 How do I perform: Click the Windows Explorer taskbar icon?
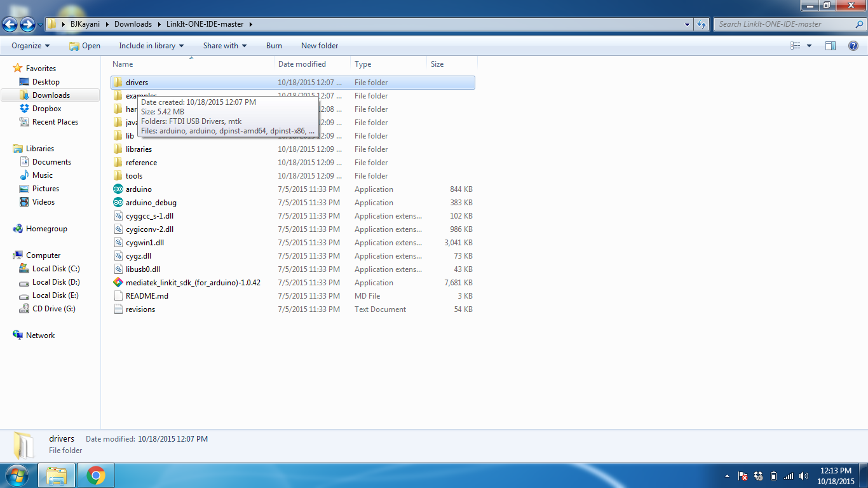[57, 475]
